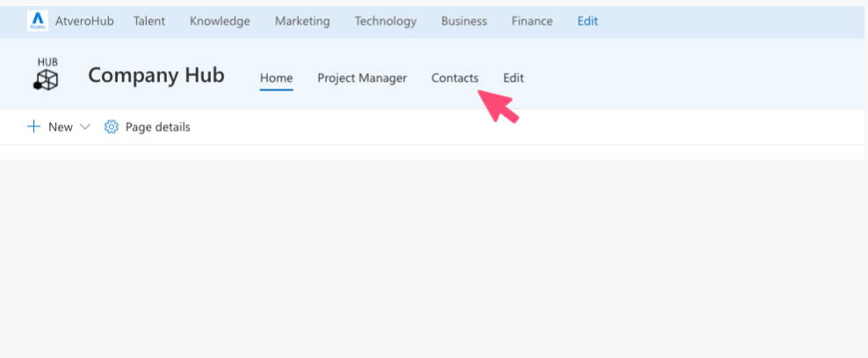
Task: Click the Atvero logo icon
Action: 38,21
